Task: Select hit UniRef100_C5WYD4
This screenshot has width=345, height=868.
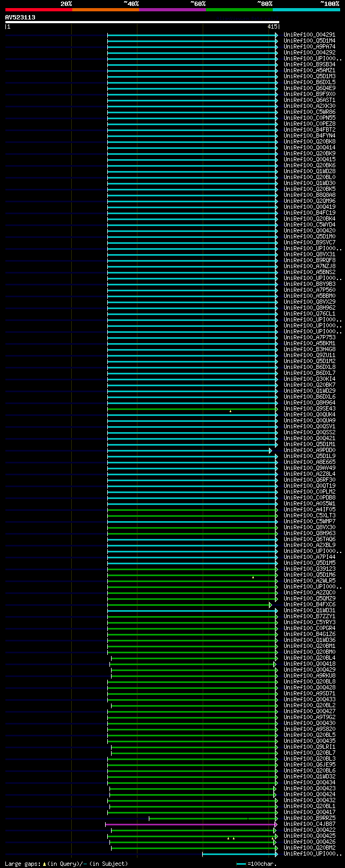Action: pyautogui.click(x=309, y=224)
